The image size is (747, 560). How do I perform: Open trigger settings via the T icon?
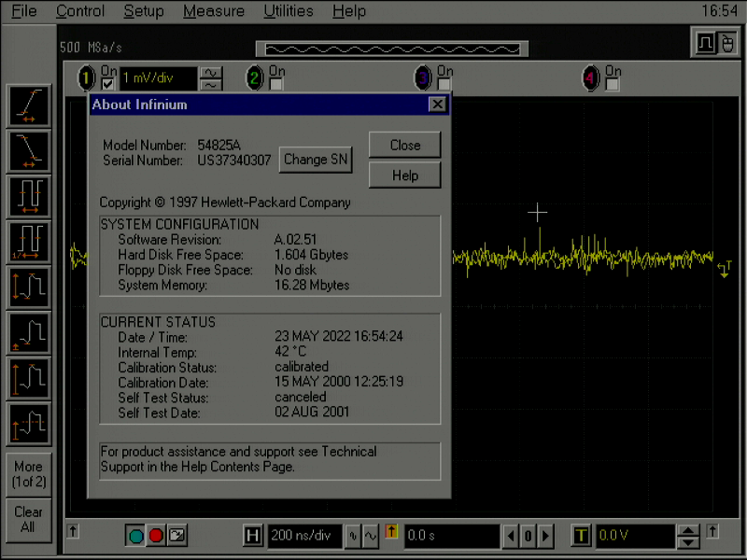coord(580,536)
